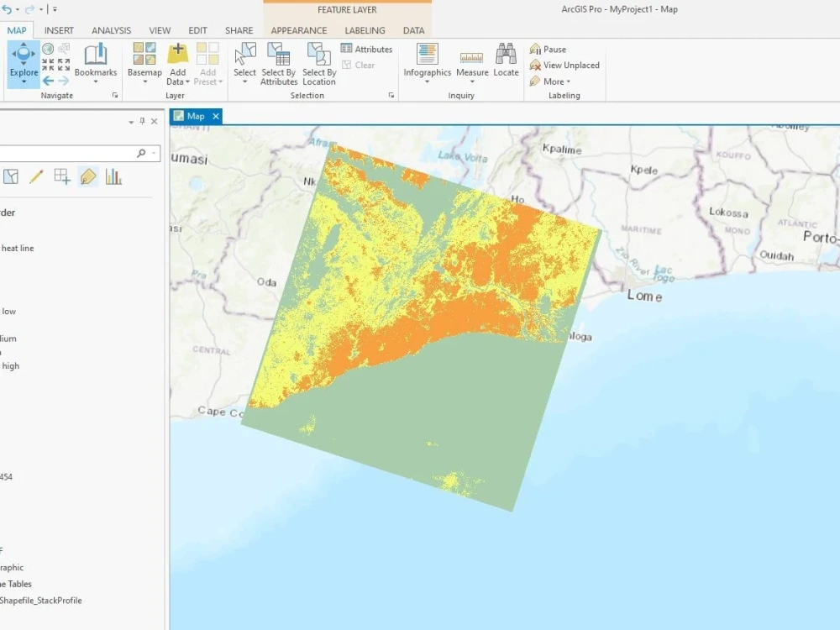This screenshot has width=840, height=630.
Task: Open the Infographics tool
Action: [x=427, y=60]
